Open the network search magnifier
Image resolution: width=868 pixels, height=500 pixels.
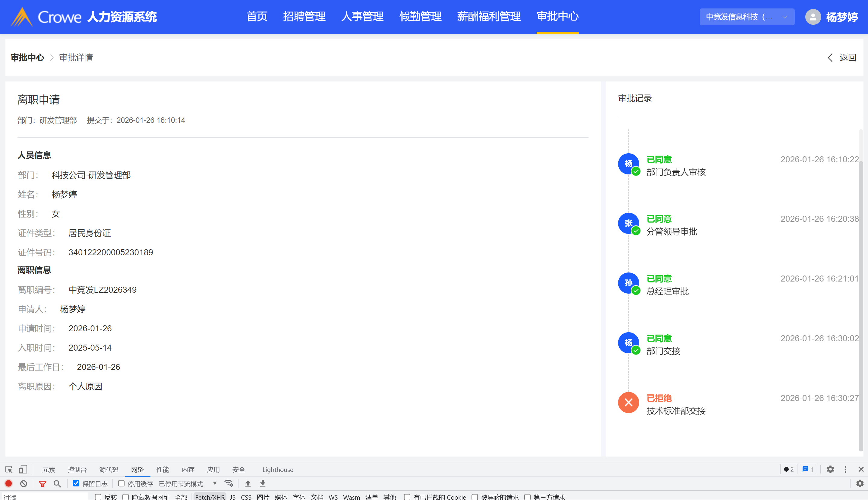(57, 483)
